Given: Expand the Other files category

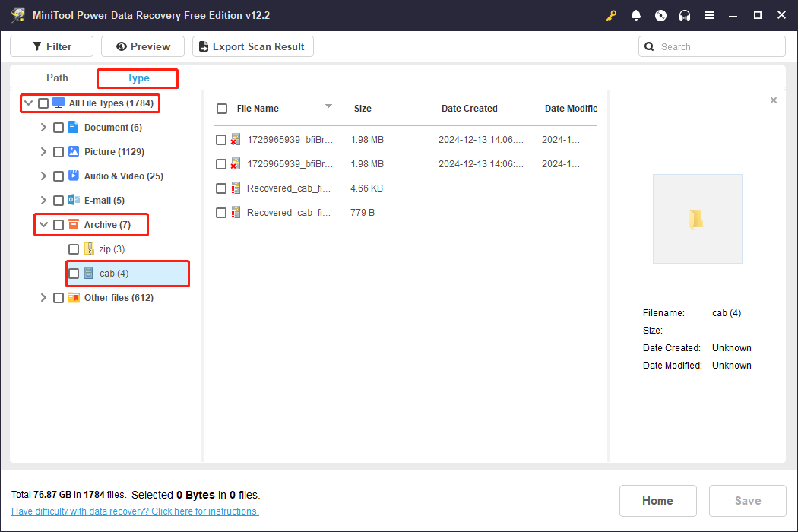Looking at the screenshot, I should point(43,297).
